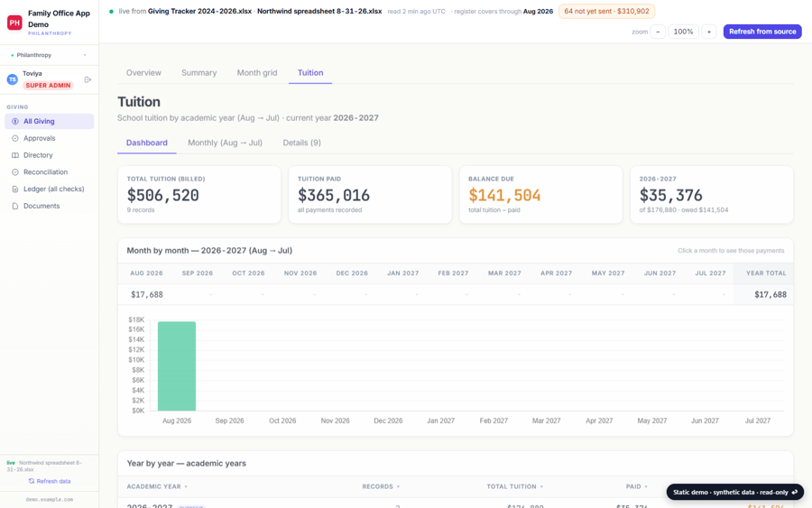Click the Aug 2026 green chart bar

177,366
